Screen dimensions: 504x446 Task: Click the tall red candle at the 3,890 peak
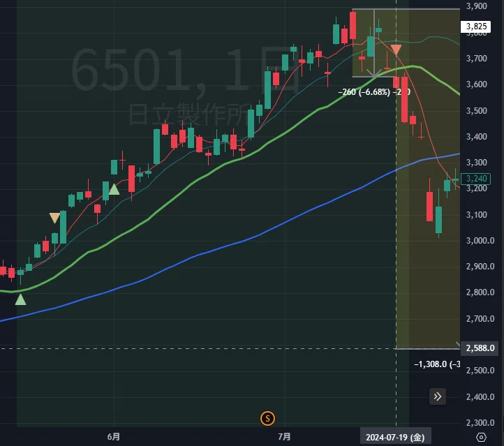point(353,26)
